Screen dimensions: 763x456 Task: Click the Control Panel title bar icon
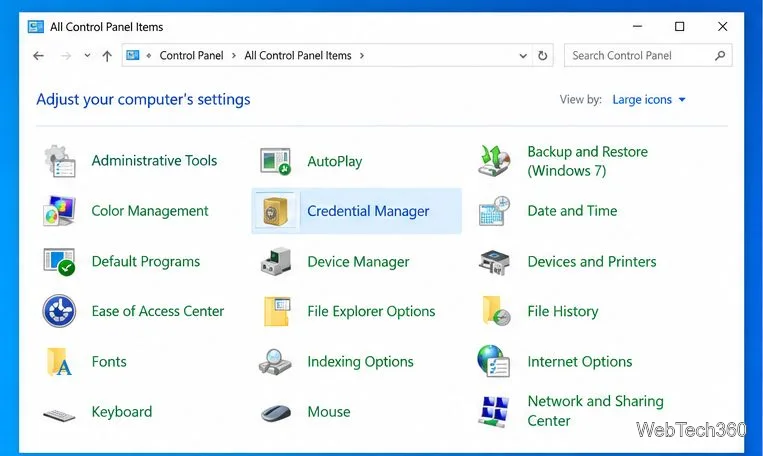pyautogui.click(x=36, y=26)
